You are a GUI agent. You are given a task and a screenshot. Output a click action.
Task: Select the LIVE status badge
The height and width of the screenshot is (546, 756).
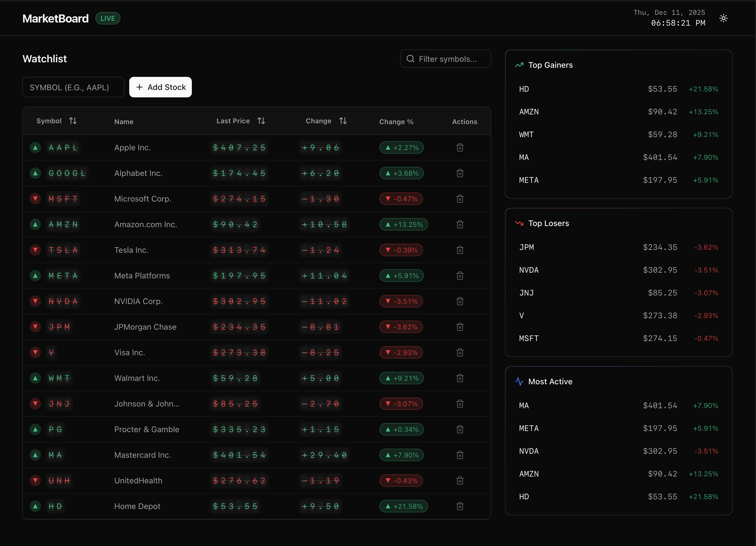[x=108, y=18]
